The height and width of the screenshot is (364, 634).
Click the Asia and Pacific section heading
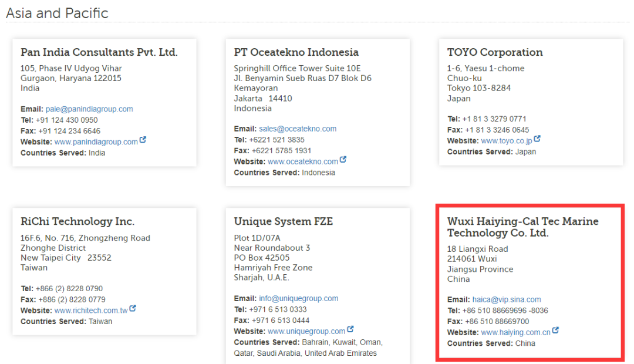(57, 13)
